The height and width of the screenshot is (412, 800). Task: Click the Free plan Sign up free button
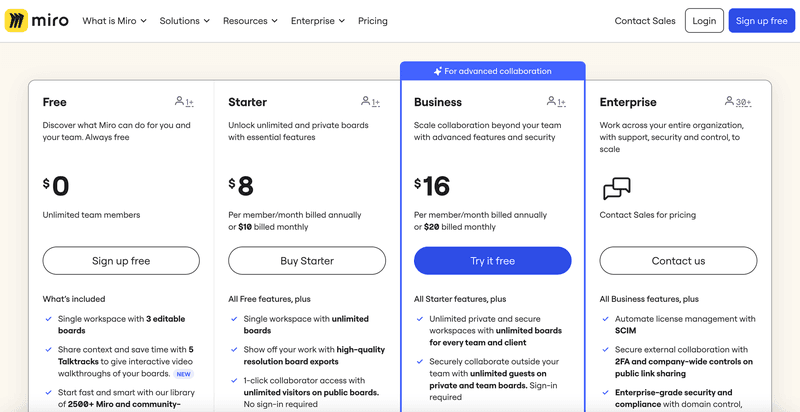121,261
